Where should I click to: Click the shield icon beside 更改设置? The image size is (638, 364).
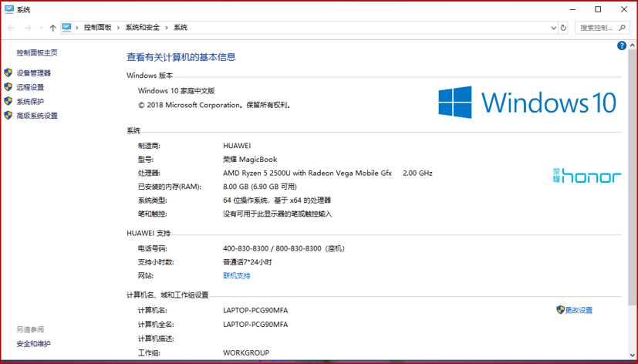coord(560,310)
